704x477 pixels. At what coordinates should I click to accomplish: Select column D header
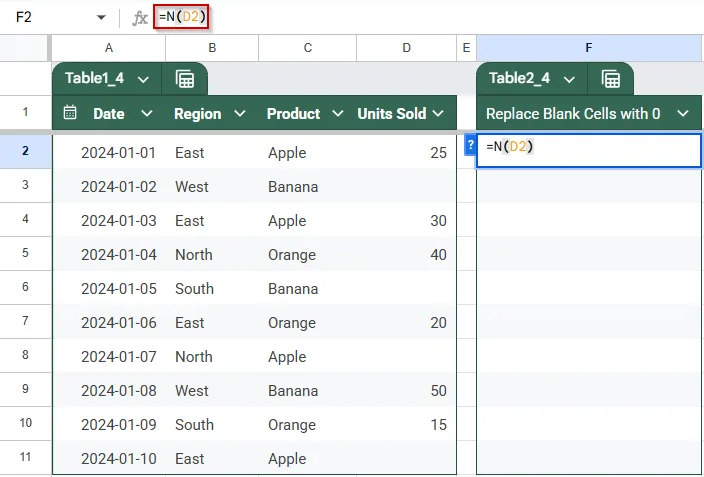coord(406,48)
